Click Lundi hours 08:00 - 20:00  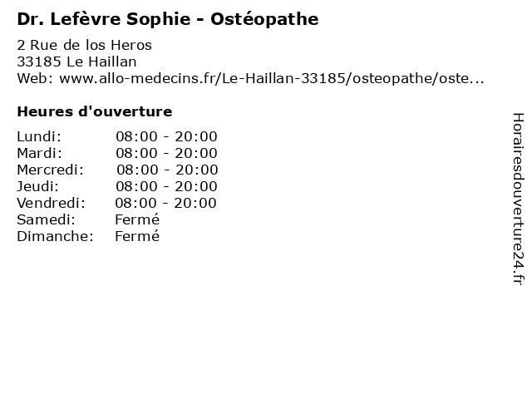tap(166, 136)
